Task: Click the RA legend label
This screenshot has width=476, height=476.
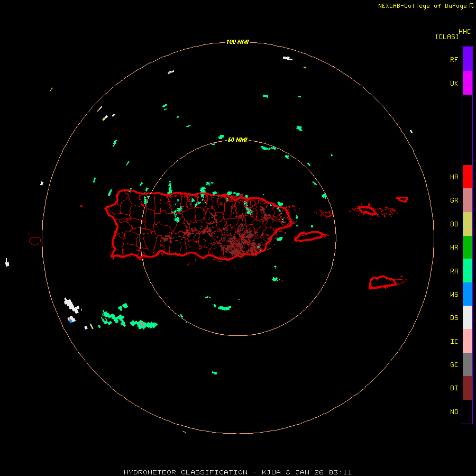Action: (x=454, y=271)
